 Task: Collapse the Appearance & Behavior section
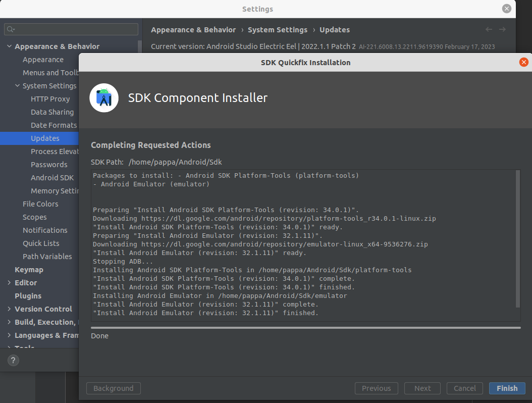point(9,46)
